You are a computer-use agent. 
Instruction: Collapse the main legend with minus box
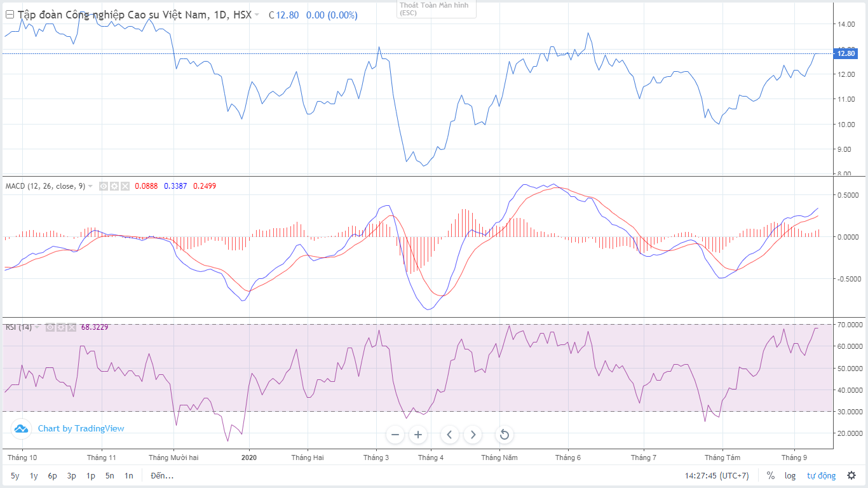pyautogui.click(x=10, y=15)
